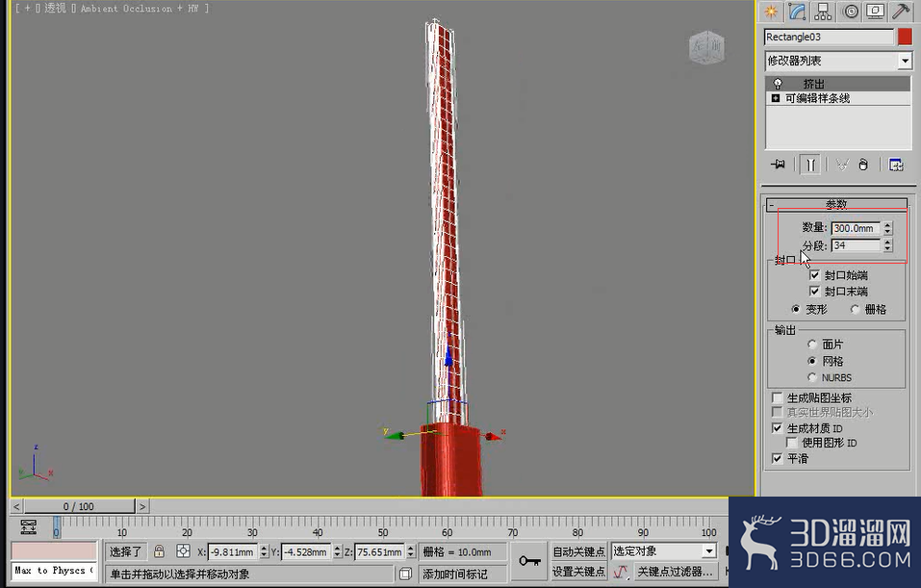This screenshot has height=588, width=921.
Task: Toggle Absolute/Offset transform mode icon
Action: click(x=183, y=551)
